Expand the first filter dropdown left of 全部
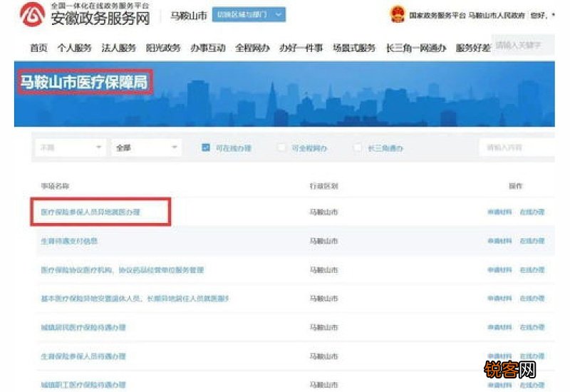 pyautogui.click(x=71, y=148)
